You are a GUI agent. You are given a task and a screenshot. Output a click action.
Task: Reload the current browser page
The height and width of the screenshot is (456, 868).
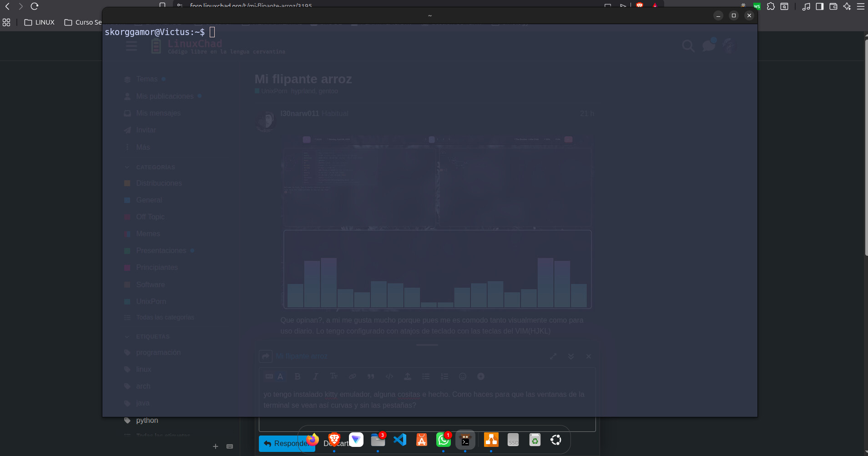(35, 6)
